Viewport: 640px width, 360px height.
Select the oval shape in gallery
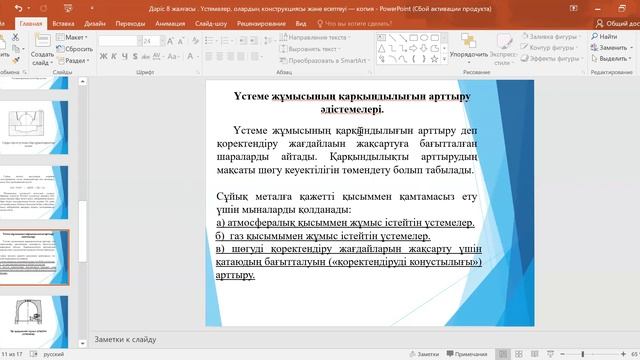[x=424, y=38]
